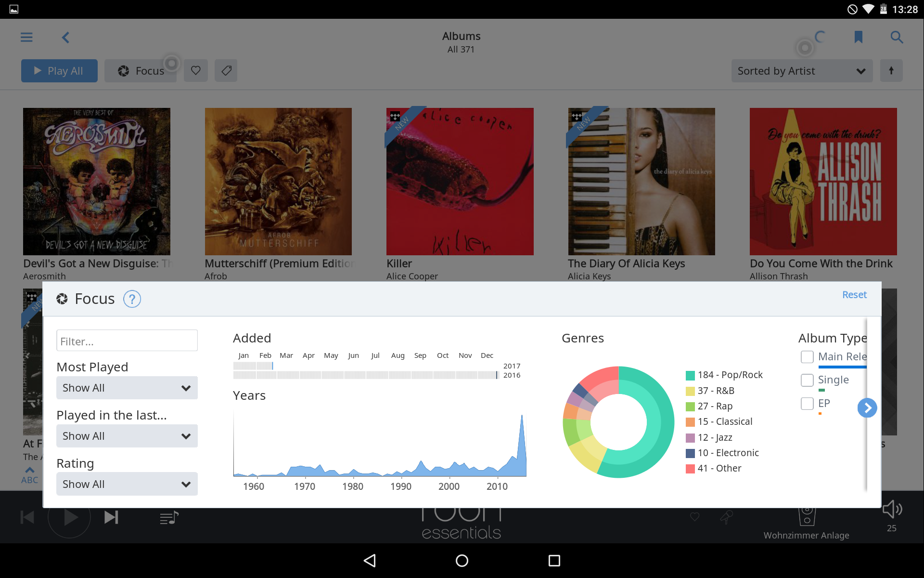Expand Played in the last dropdown
The image size is (924, 578).
tap(127, 436)
